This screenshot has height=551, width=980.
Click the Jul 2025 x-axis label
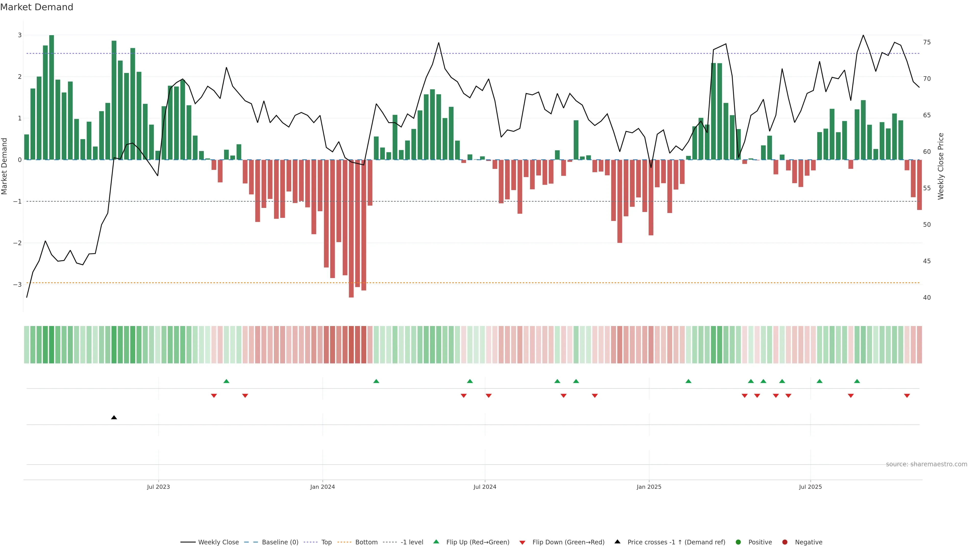[x=810, y=487]
